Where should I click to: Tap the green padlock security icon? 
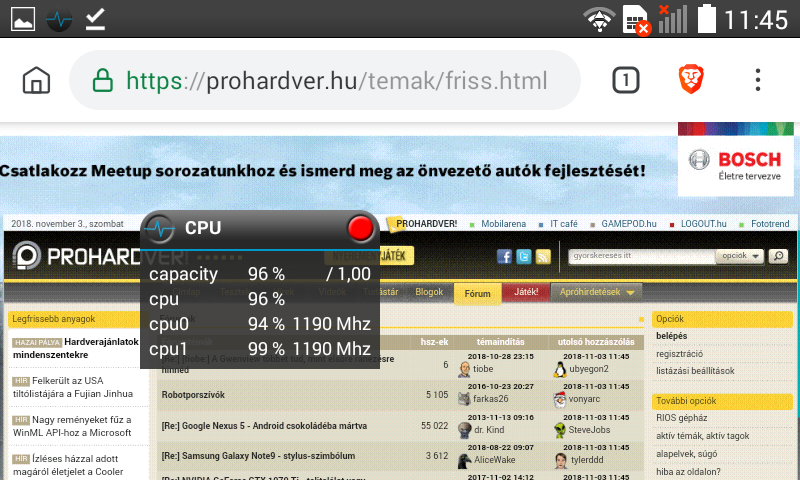(103, 80)
